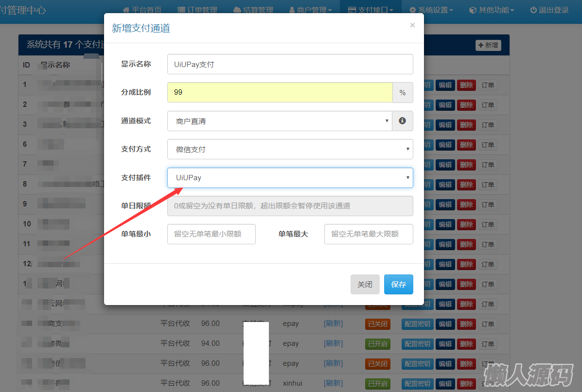582x392 pixels.
Task: Open the 商户管理 menu
Action: [x=310, y=10]
